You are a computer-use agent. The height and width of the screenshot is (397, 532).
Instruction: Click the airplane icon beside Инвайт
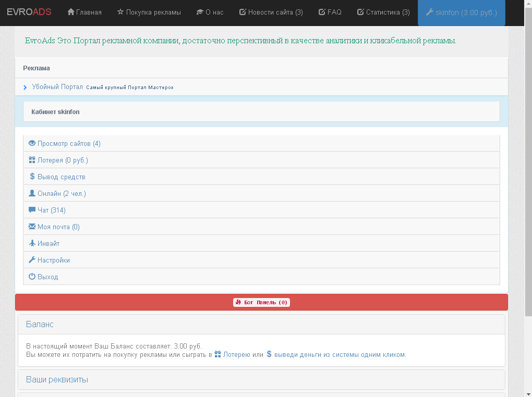coord(32,243)
